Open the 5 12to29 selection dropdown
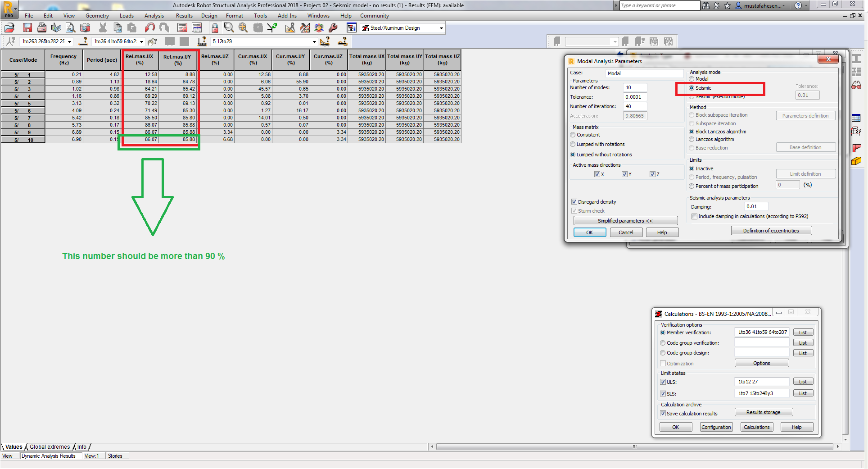Screen dimensions: 868x469 [x=314, y=41]
